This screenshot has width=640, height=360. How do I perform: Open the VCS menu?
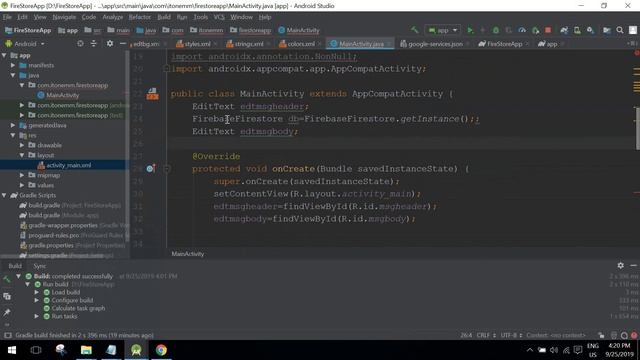tap(219, 17)
